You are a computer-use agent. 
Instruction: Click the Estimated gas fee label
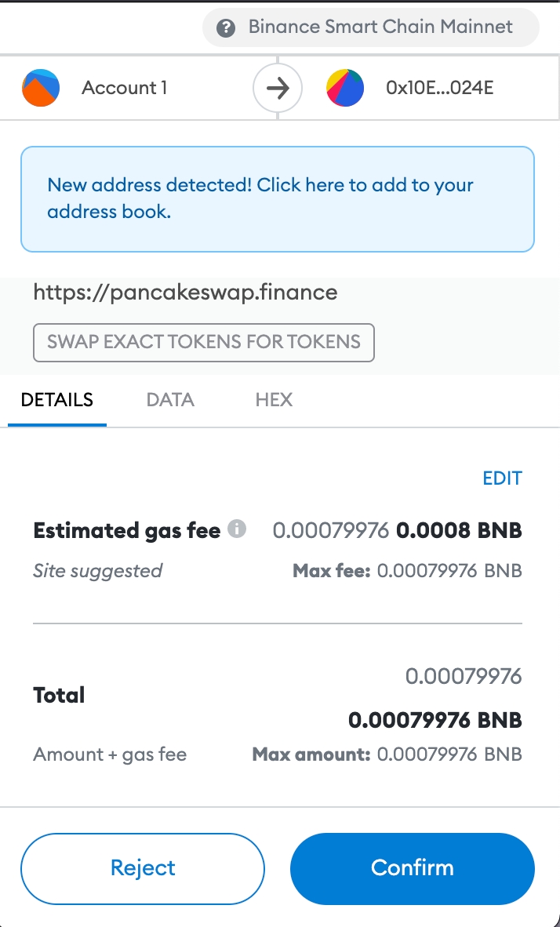click(x=126, y=531)
